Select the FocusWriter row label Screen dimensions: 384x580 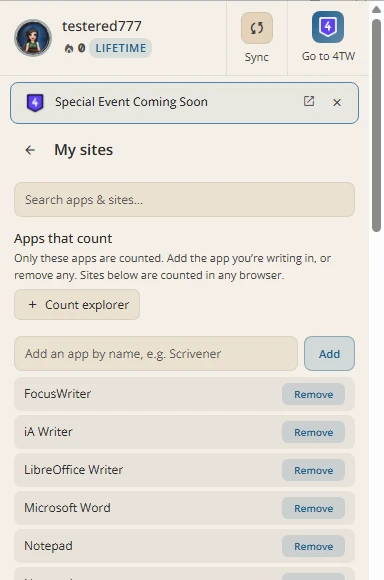pos(57,394)
